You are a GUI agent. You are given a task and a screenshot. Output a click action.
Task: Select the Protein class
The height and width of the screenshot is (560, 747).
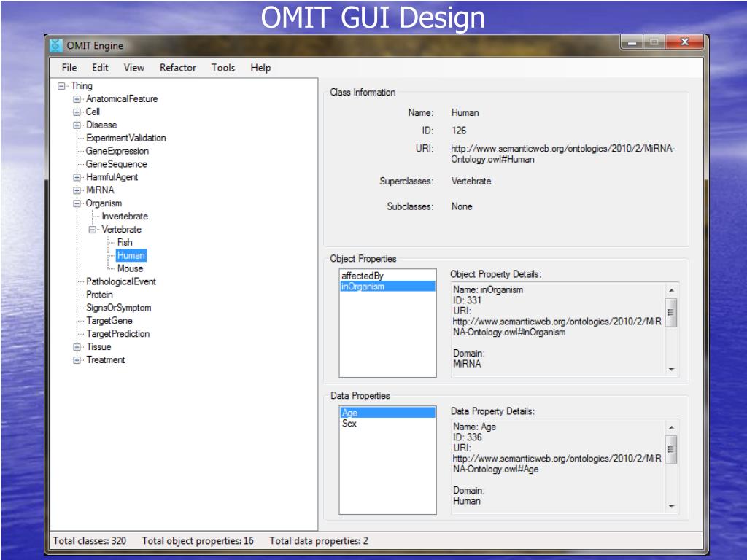(99, 295)
